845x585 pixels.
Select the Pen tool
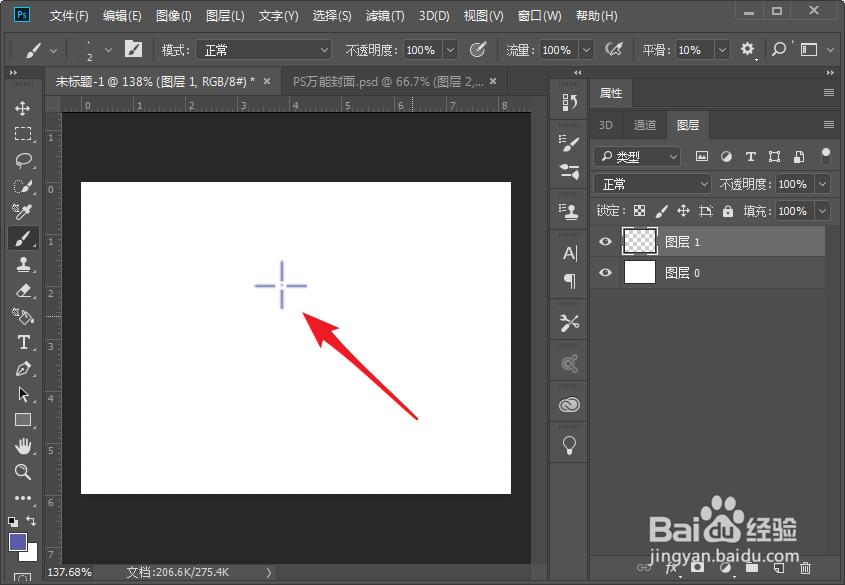point(23,369)
